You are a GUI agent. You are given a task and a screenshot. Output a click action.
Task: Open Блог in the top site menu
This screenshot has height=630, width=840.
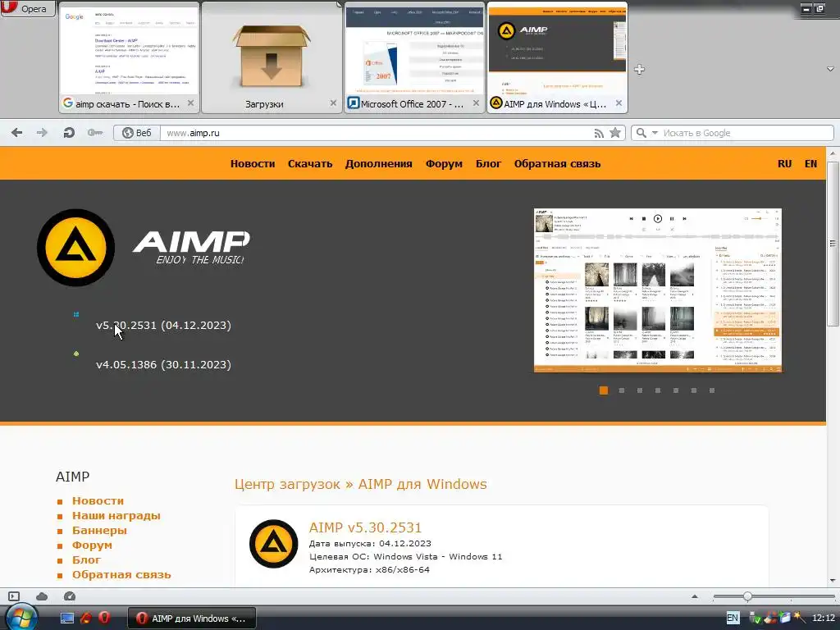pos(488,164)
